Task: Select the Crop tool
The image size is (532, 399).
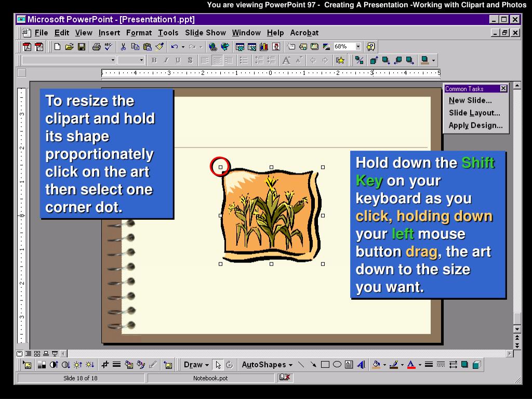Action: pos(105,365)
